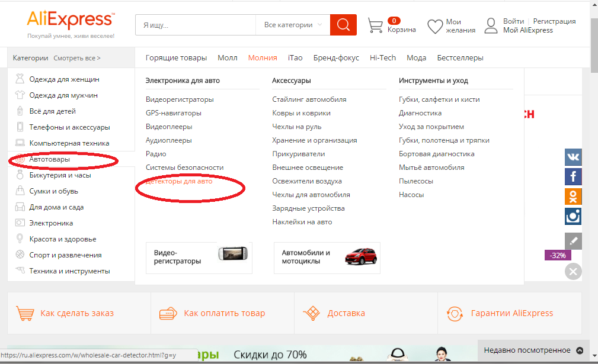
Task: Select the Молния tab
Action: click(x=263, y=58)
